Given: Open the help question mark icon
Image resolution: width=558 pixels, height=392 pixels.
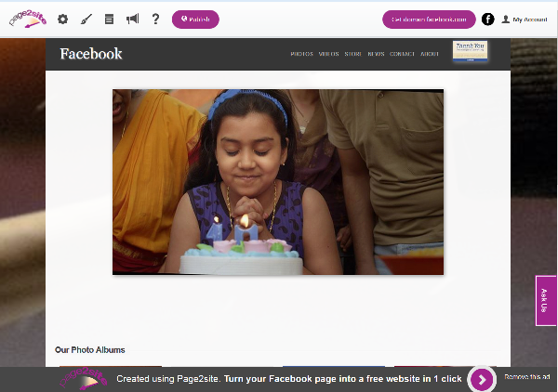Looking at the screenshot, I should pos(155,19).
